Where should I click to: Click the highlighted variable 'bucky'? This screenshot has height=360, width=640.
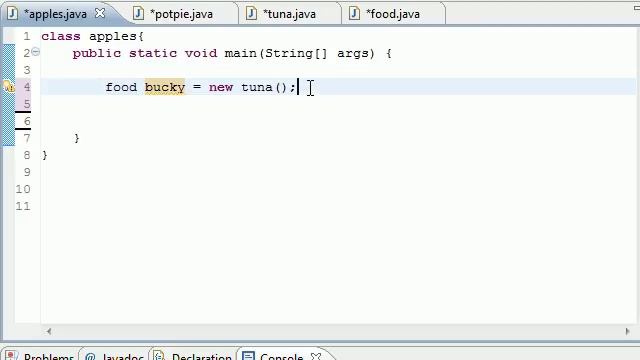click(165, 87)
